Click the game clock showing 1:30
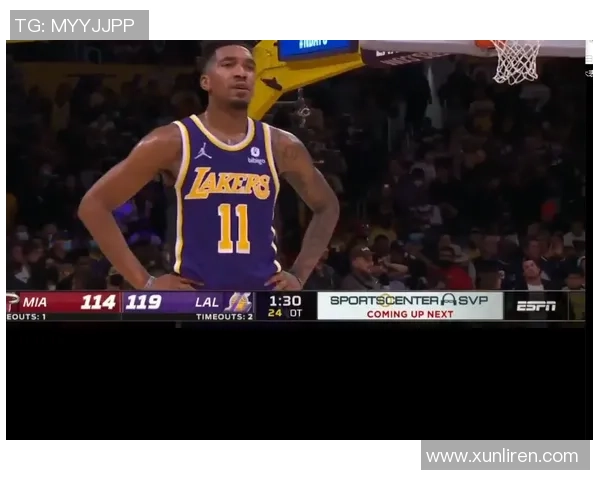The width and height of the screenshot is (600, 480). (285, 300)
